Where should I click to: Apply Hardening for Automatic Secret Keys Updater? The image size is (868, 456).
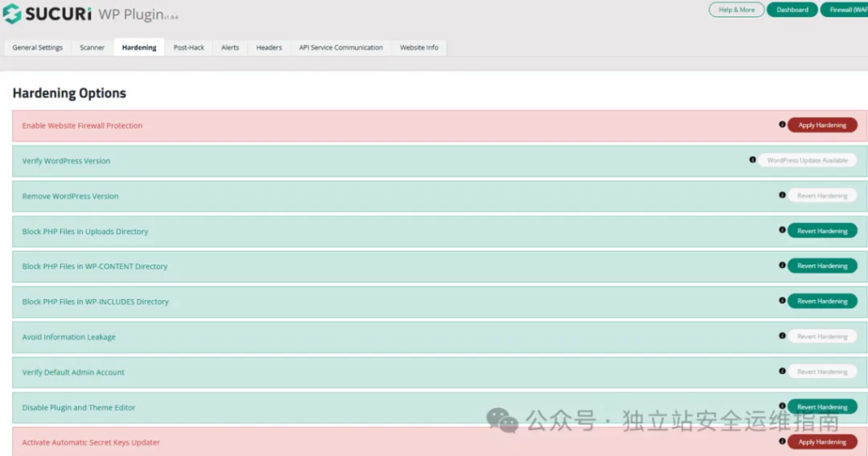(x=822, y=442)
